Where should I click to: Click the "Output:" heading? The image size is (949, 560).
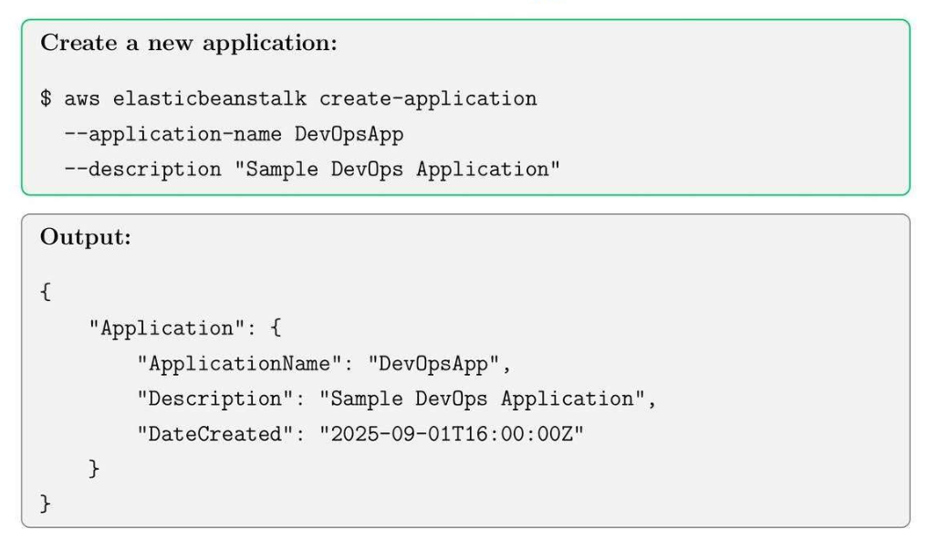click(x=86, y=237)
